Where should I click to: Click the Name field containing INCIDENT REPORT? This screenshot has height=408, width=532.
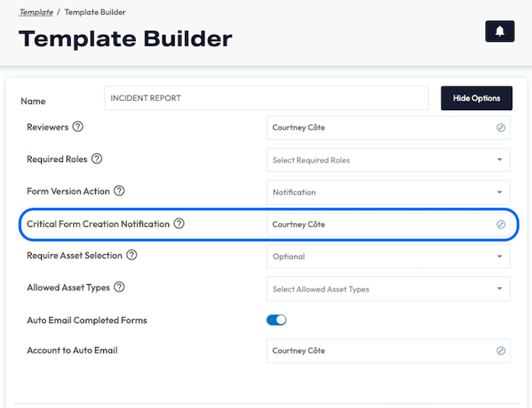266,98
